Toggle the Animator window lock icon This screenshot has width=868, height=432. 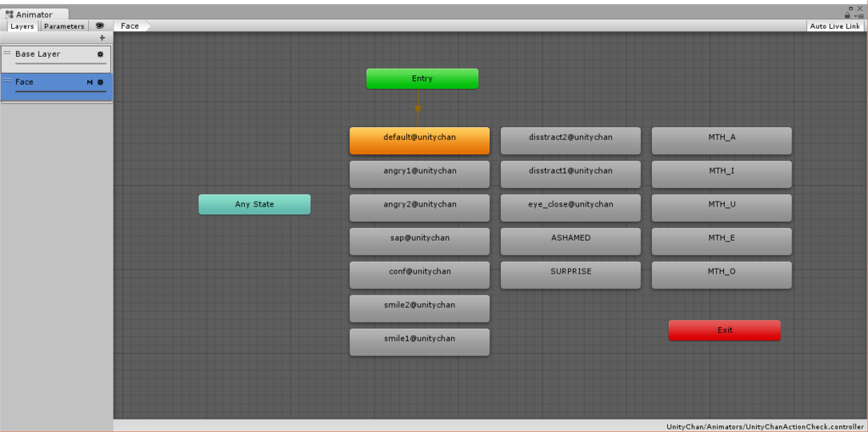click(x=848, y=15)
